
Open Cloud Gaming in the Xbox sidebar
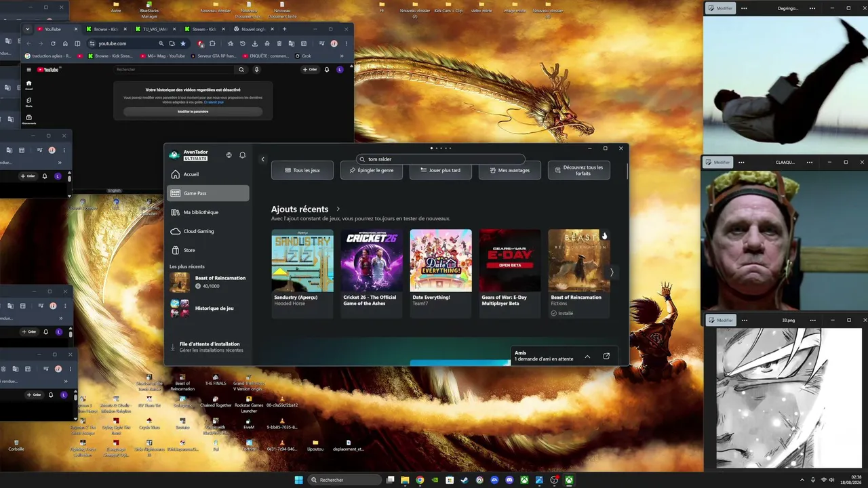pyautogui.click(x=208, y=231)
